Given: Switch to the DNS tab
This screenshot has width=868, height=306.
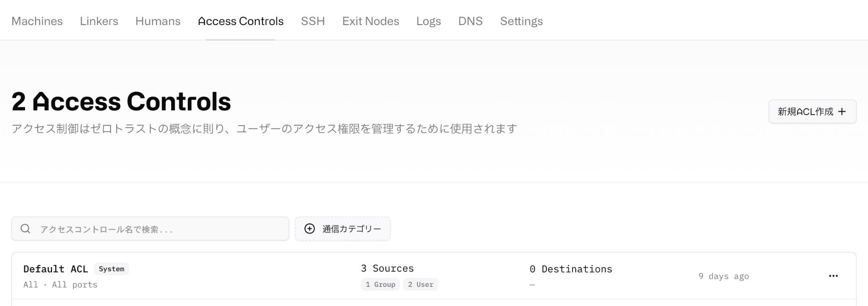Looking at the screenshot, I should click(470, 21).
